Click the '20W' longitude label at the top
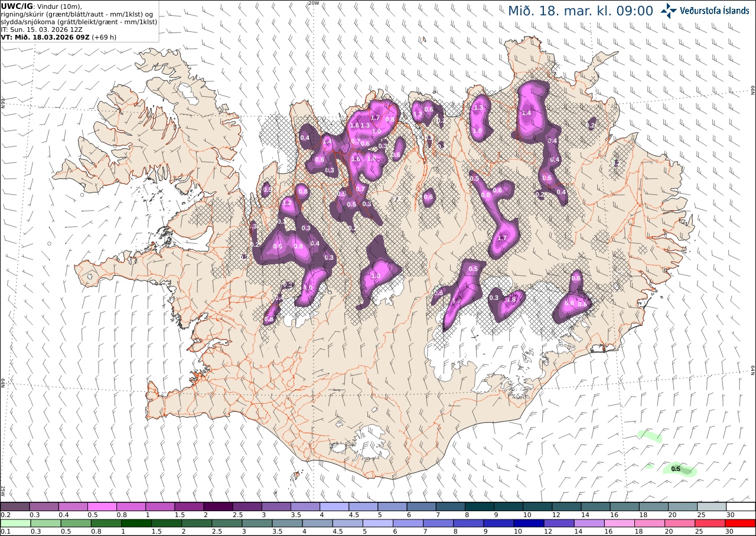 (x=314, y=3)
